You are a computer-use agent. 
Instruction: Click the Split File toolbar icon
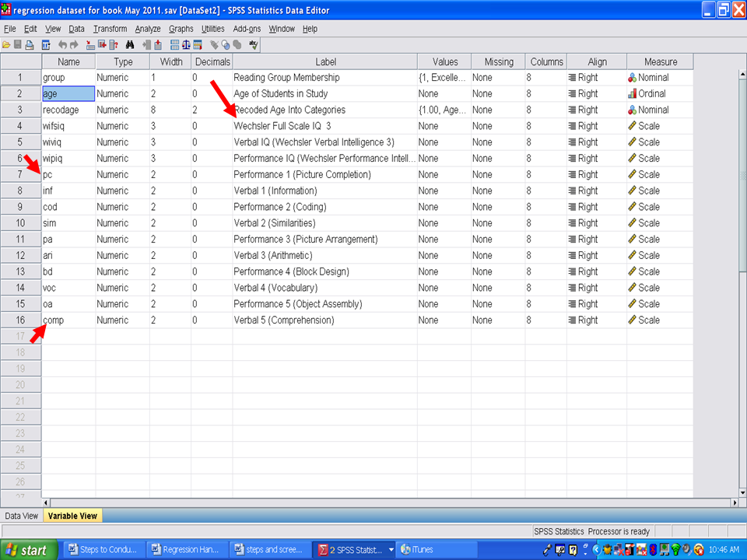point(174,45)
